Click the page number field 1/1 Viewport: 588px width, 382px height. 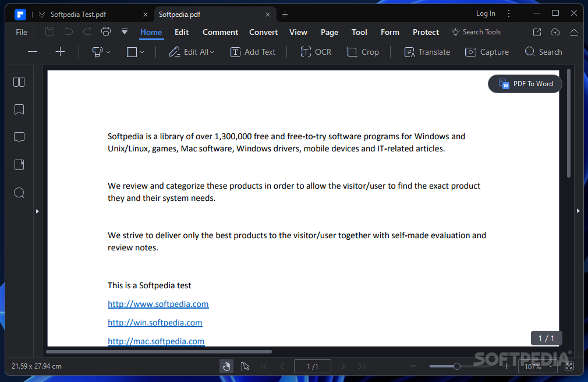coord(313,366)
